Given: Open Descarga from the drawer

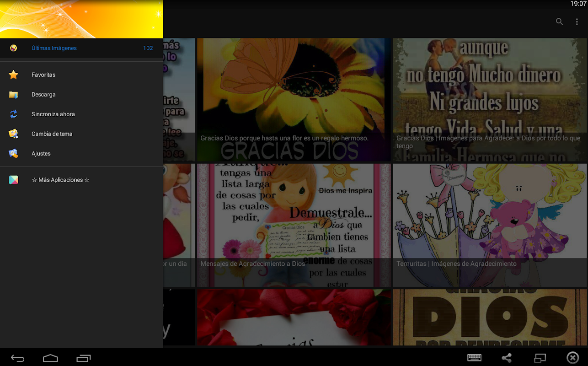Looking at the screenshot, I should coord(81,95).
